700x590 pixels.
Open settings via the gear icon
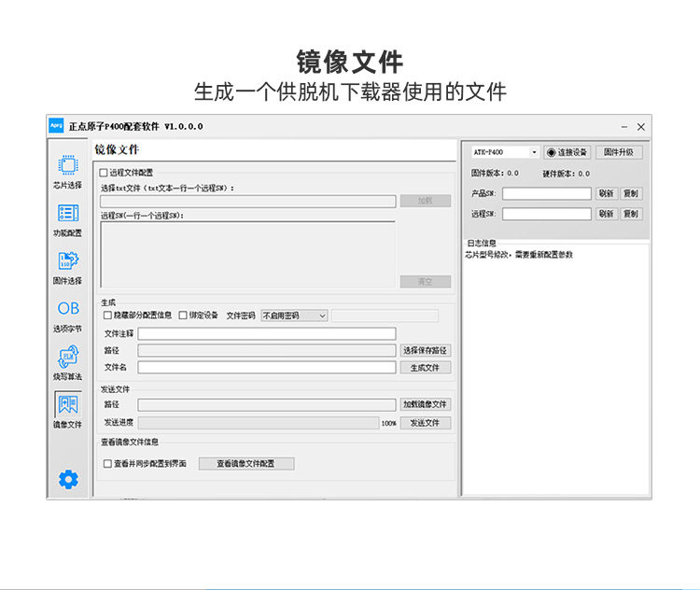point(68,479)
